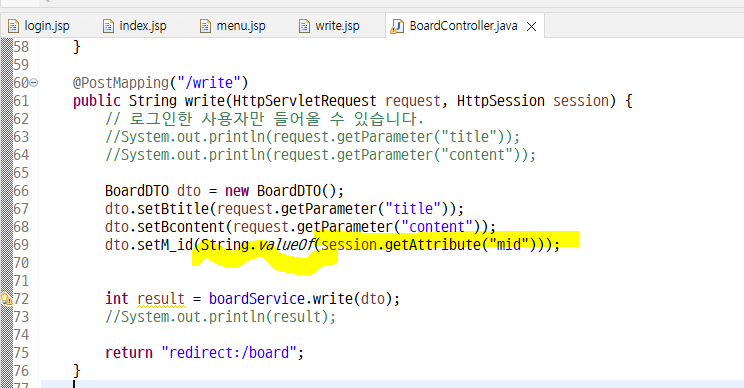This screenshot has width=744, height=388.
Task: Click the "mid" attribute string
Action: 509,245
